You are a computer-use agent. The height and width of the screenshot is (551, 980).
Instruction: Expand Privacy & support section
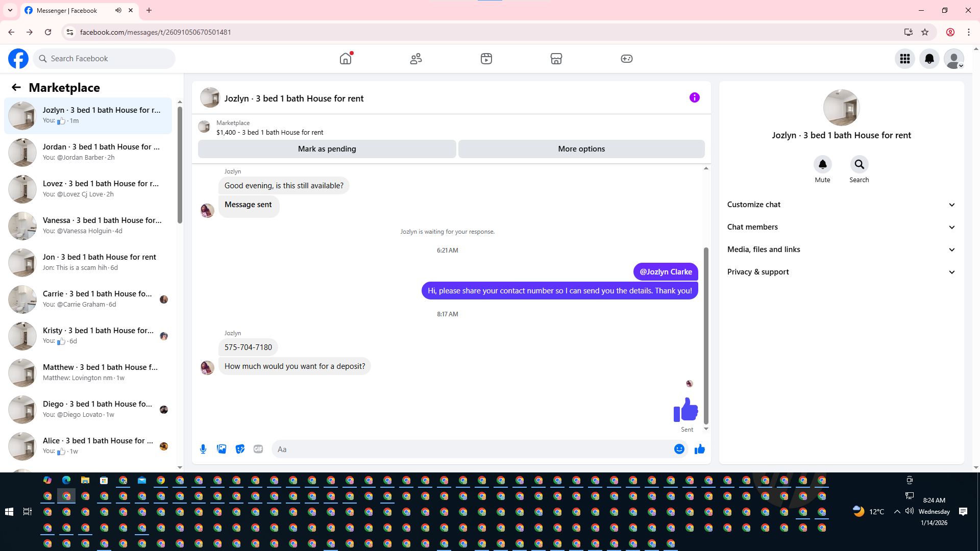(841, 272)
